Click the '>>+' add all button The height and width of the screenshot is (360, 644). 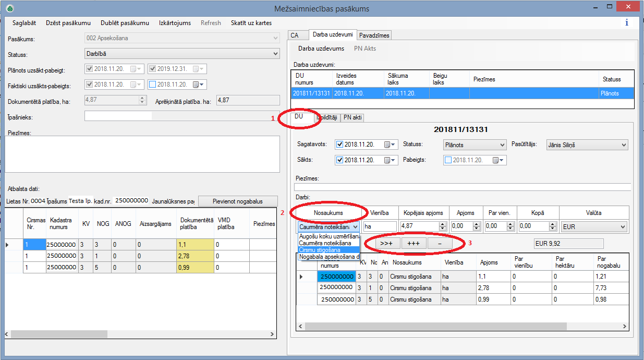click(386, 243)
